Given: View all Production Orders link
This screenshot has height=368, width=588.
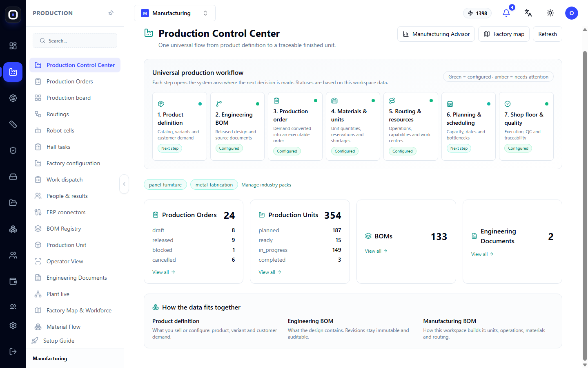Looking at the screenshot, I should click(164, 272).
